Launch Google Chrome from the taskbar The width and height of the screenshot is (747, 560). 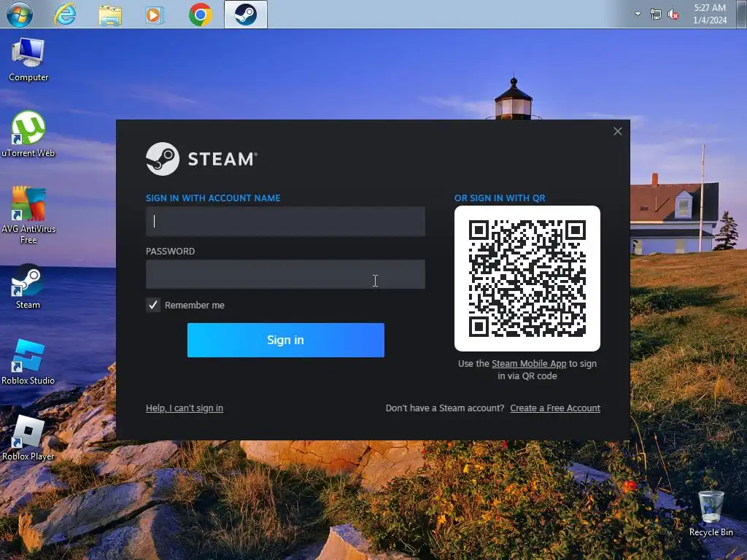point(201,15)
